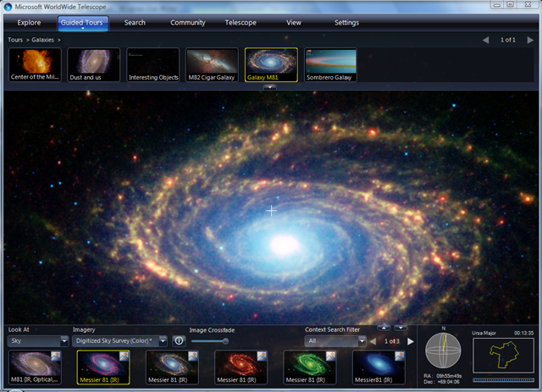Select the blue Messier81 (IR) thumbnail

[379, 367]
